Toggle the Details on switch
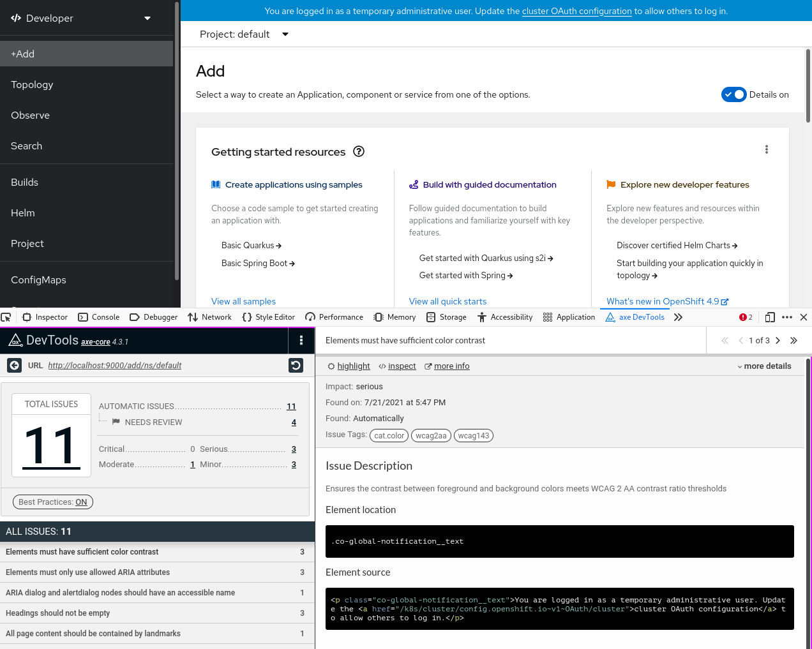The width and height of the screenshot is (812, 649). point(733,94)
